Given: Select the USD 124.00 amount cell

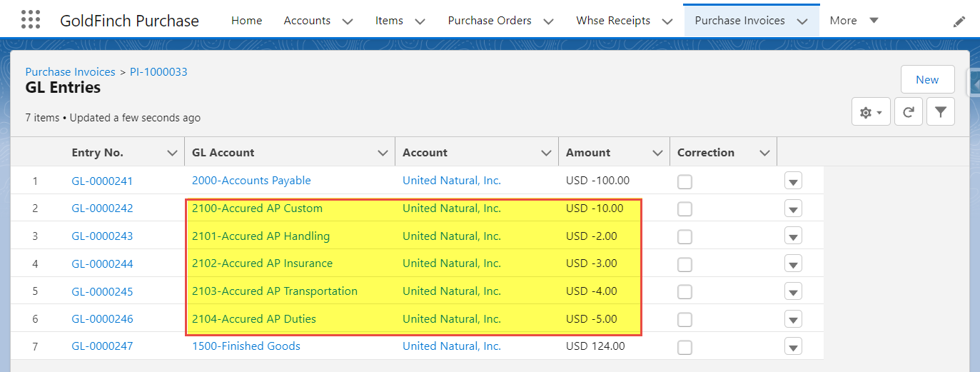Looking at the screenshot, I should (x=595, y=346).
